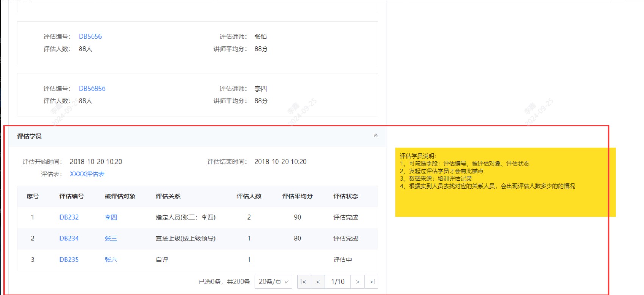View evaluated person 李四 in table
The height and width of the screenshot is (295, 644).
111,217
